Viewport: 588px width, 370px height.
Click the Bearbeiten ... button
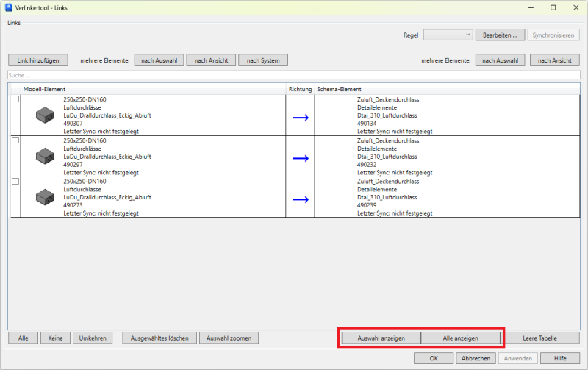pyautogui.click(x=501, y=35)
